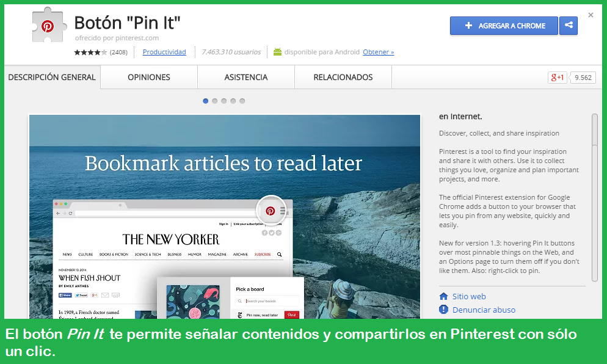Viewport: 607px width, 364px height.
Task: Select the RELACIONADOS tab
Action: pos(343,77)
